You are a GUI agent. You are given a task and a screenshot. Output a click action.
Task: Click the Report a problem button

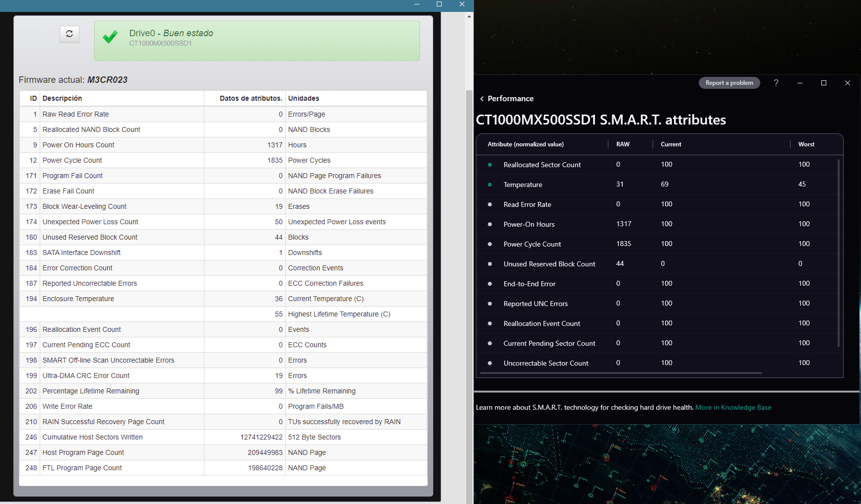click(729, 83)
